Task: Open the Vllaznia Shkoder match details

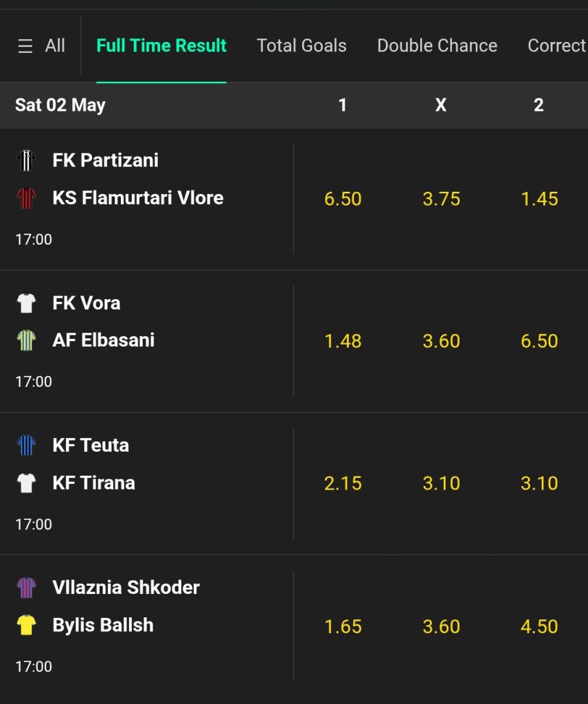Action: pyautogui.click(x=147, y=626)
